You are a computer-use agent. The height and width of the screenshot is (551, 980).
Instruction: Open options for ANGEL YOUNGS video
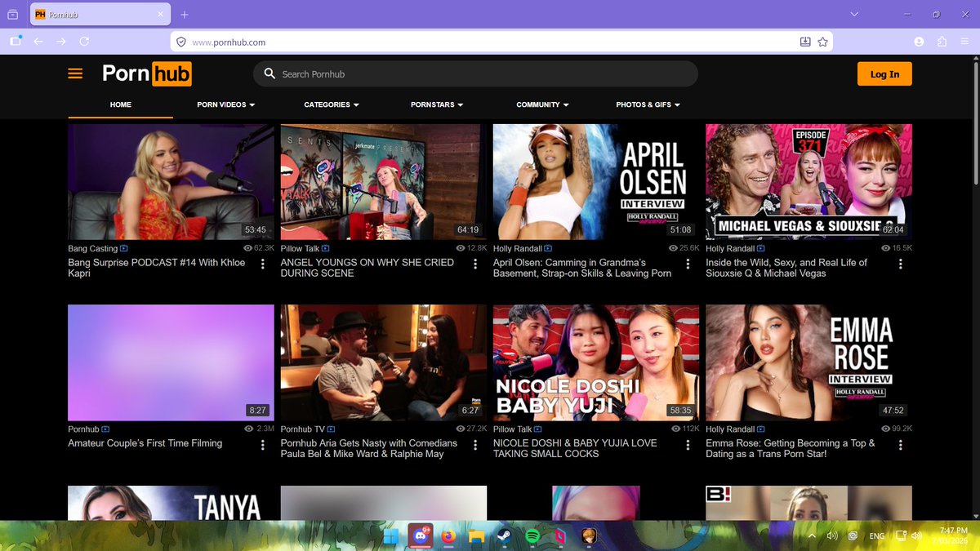(x=474, y=264)
